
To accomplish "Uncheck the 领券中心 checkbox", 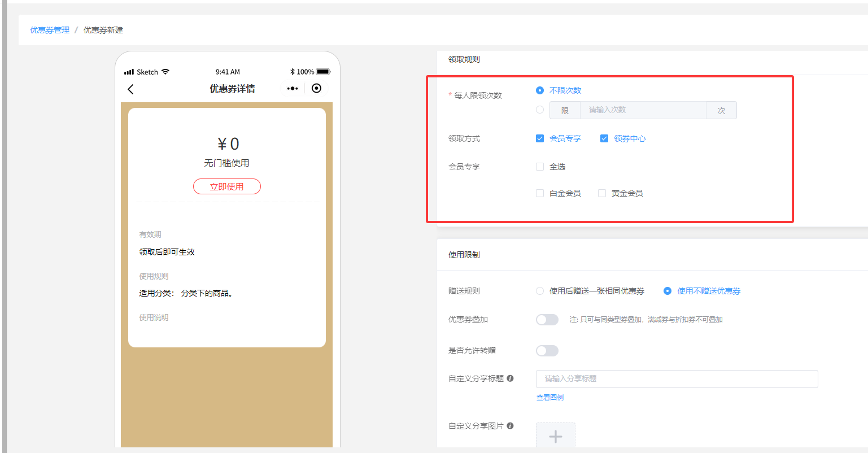I will pos(604,138).
